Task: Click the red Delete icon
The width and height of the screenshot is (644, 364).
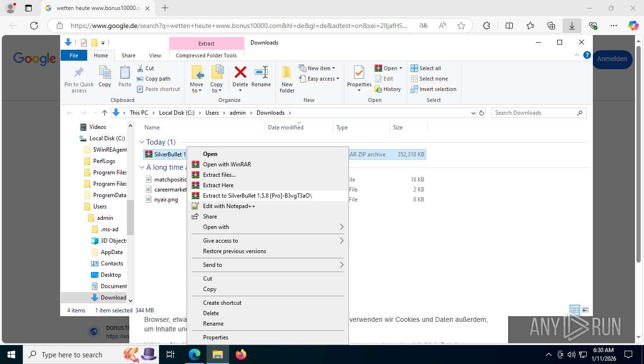Action: click(240, 73)
